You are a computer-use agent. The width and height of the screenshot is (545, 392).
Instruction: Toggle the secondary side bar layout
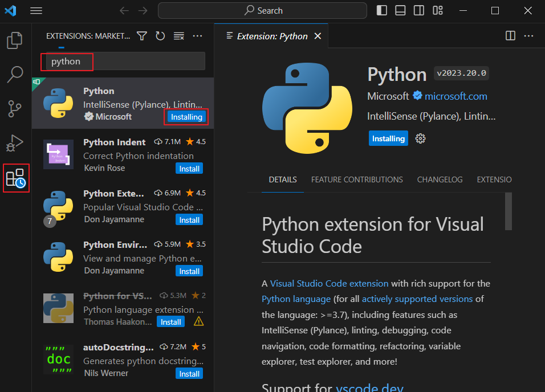419,10
